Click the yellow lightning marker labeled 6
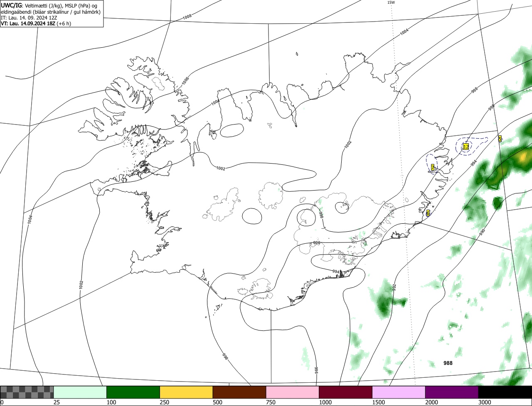The image size is (532, 406). point(428,213)
